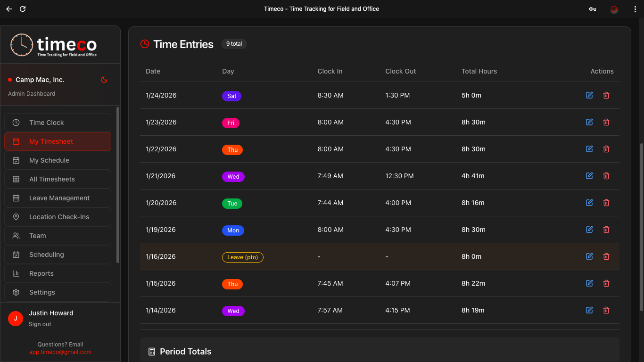Edit the 1/22/2026 time entry
The image size is (644, 362).
(x=589, y=149)
